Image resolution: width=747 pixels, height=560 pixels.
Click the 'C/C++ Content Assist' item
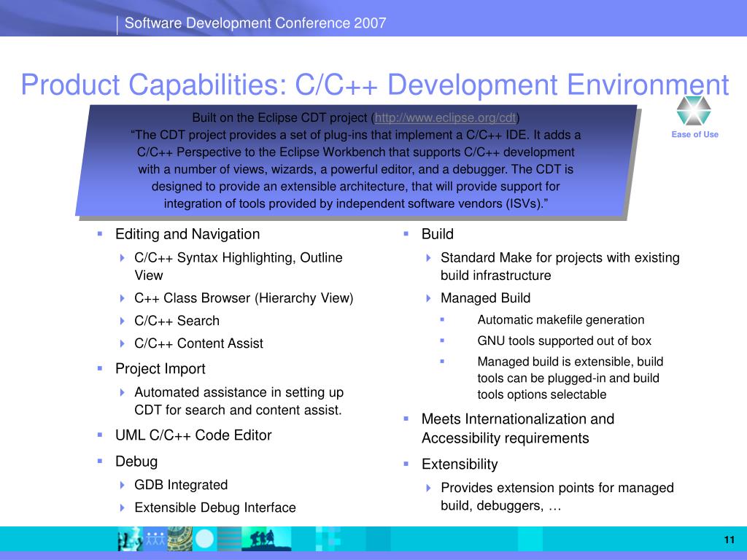point(198,343)
